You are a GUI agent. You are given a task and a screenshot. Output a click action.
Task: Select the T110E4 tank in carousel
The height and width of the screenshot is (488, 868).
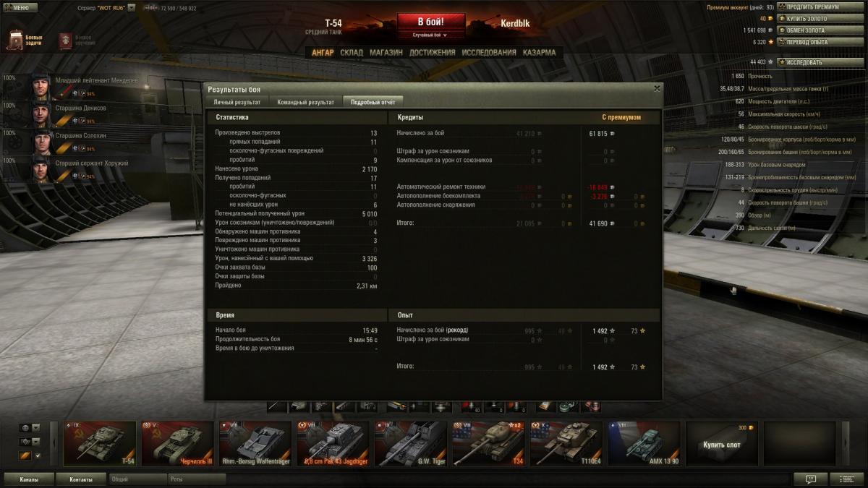click(x=566, y=443)
